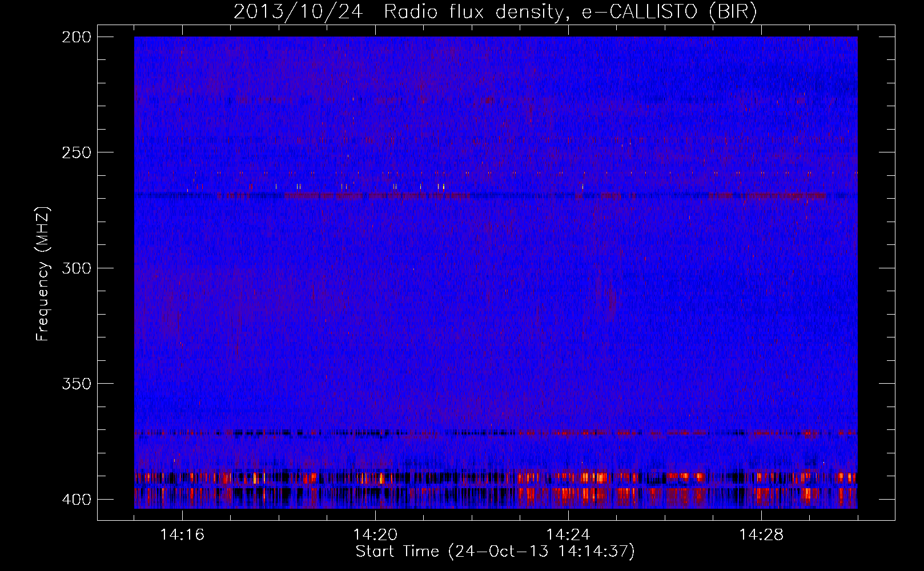Screen dimensions: 924x571
Task: Click the 400 frequency tick label
Action: 77,500
